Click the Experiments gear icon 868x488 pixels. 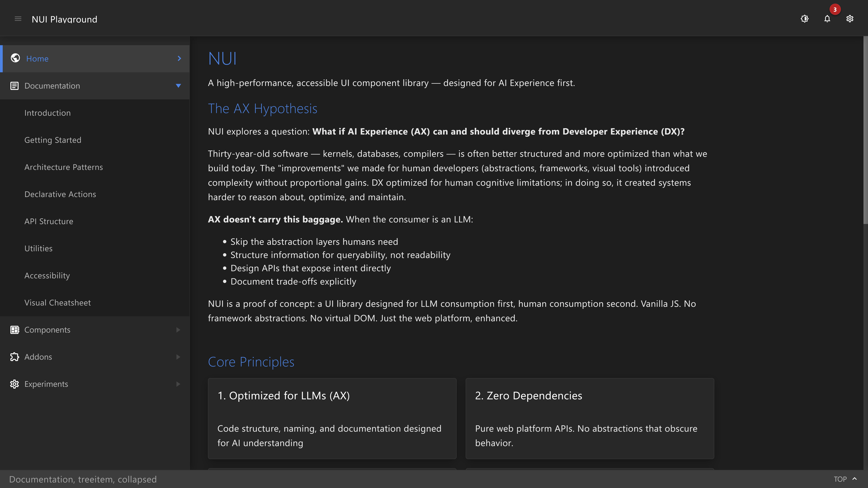tap(14, 384)
